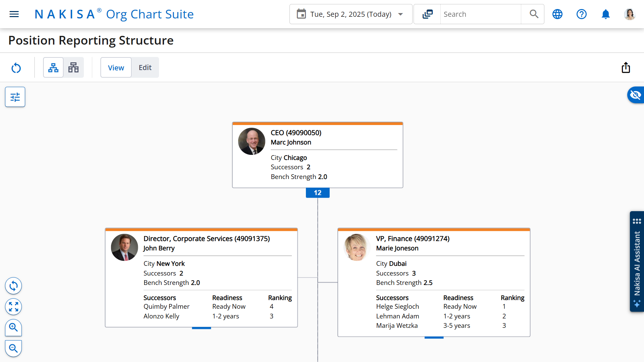Open the chart settings sliders panel
Screen dimensions: 644x362
[15, 97]
